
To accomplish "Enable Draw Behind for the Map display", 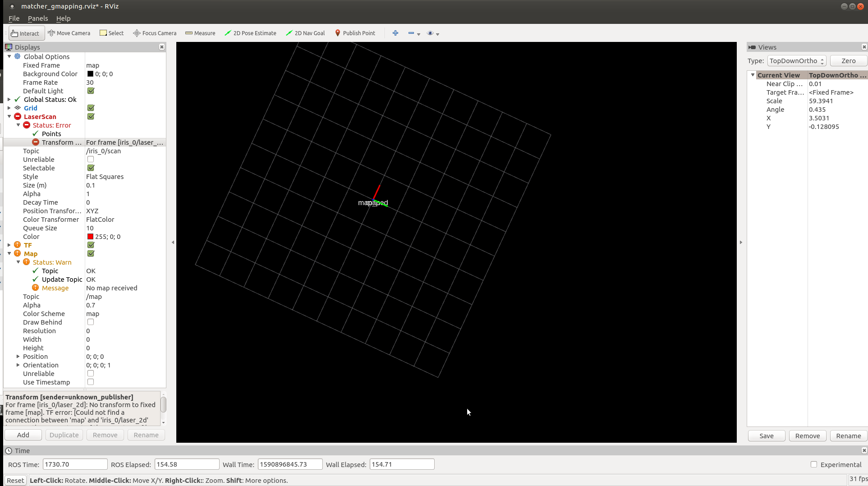I will point(91,322).
